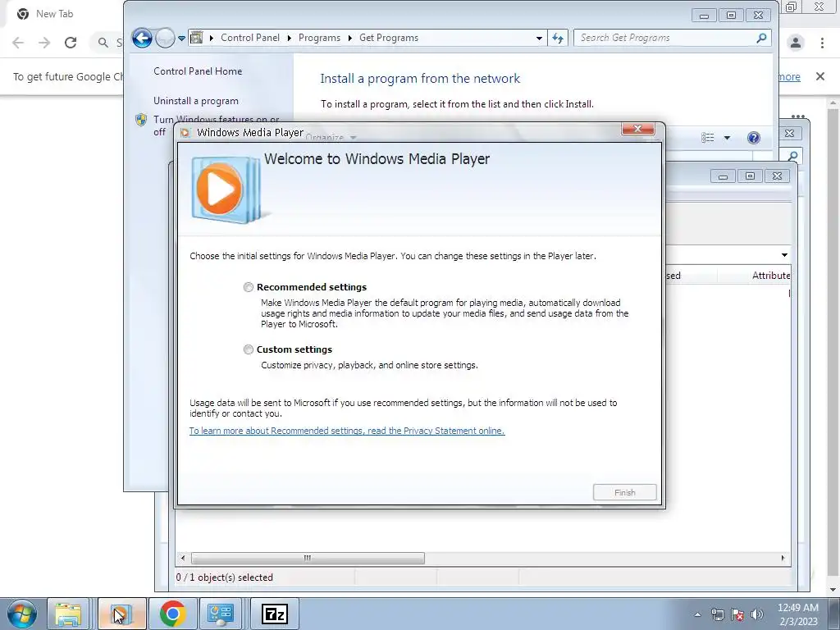
Task: Select the Custom settings radio button
Action: 248,349
